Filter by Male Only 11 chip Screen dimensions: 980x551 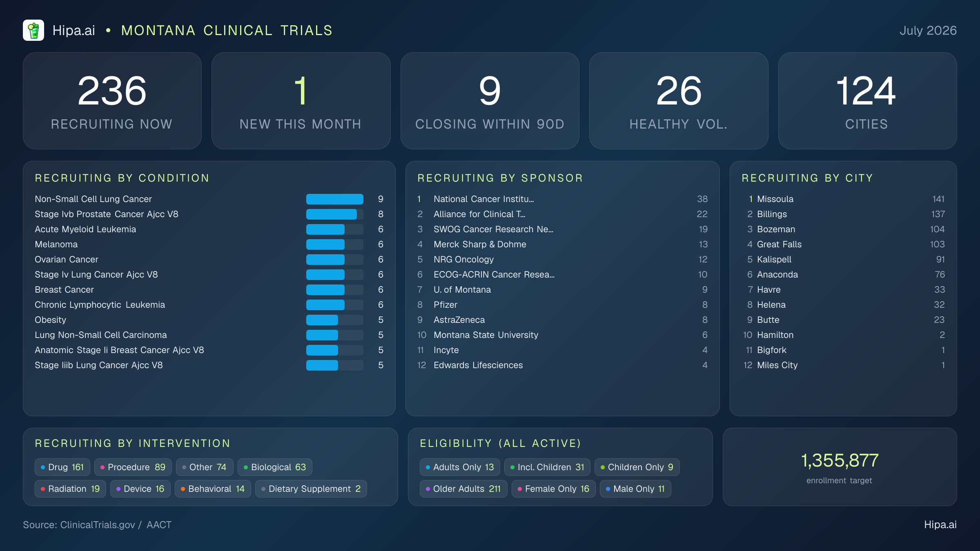pyautogui.click(x=635, y=489)
